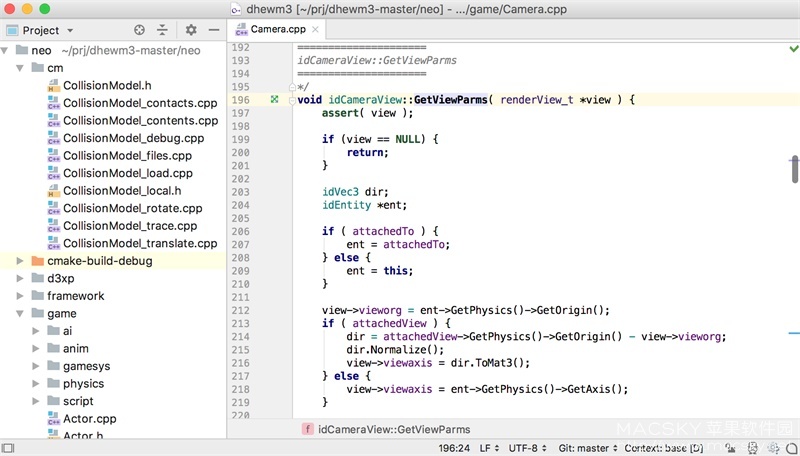Click the Collapse All icon in Project panel

click(x=162, y=30)
